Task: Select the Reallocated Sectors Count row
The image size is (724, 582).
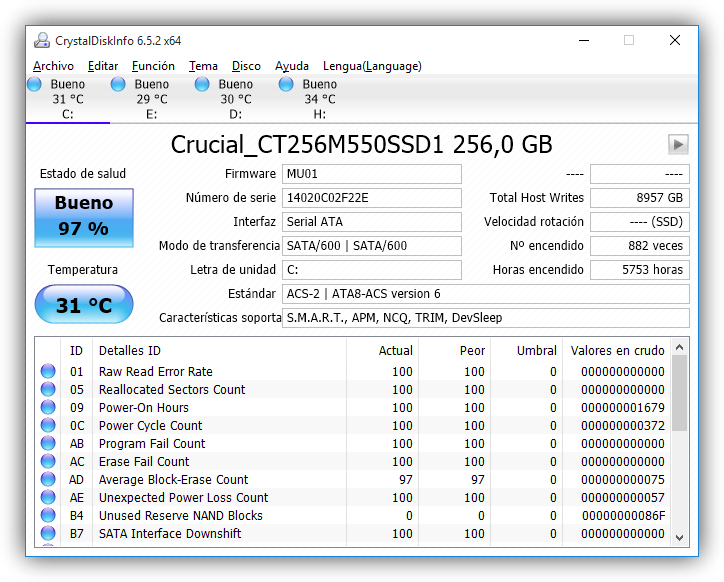Action: 353,389
